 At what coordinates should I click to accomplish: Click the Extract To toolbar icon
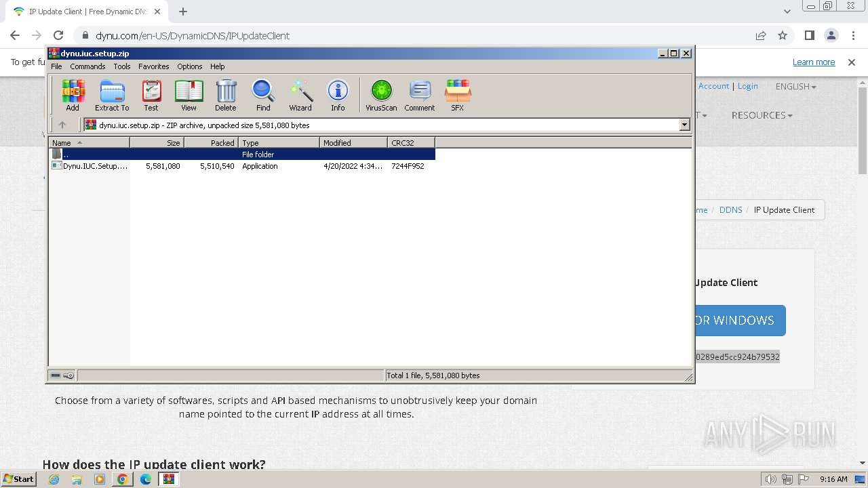pyautogui.click(x=112, y=95)
